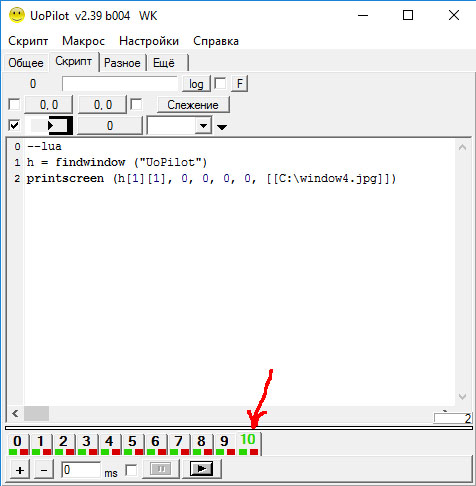Screen dimensions: 476x486
Task: Select script tab 0
Action: click(x=17, y=444)
